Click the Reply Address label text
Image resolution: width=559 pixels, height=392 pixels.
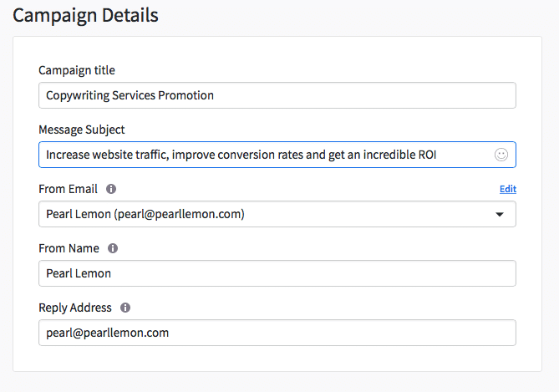tap(75, 308)
